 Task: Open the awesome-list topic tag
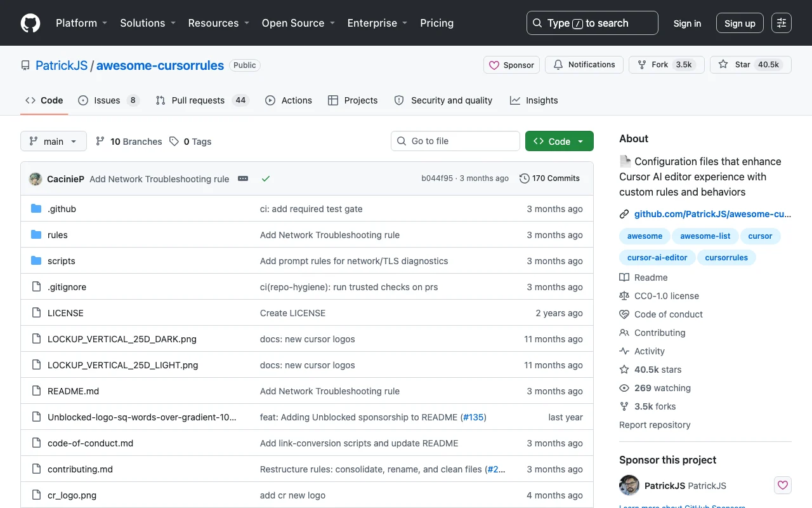coord(705,236)
